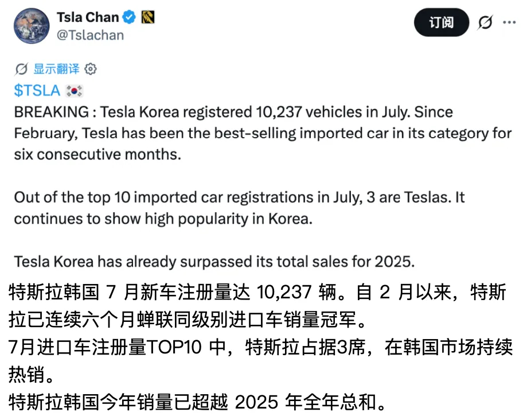Open the three-dot more options menu

pyautogui.click(x=509, y=23)
